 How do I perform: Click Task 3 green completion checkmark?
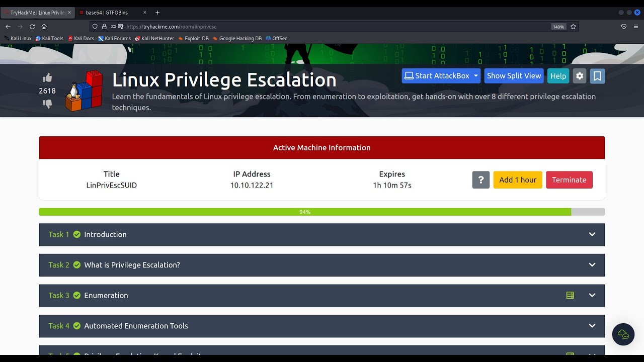point(77,295)
